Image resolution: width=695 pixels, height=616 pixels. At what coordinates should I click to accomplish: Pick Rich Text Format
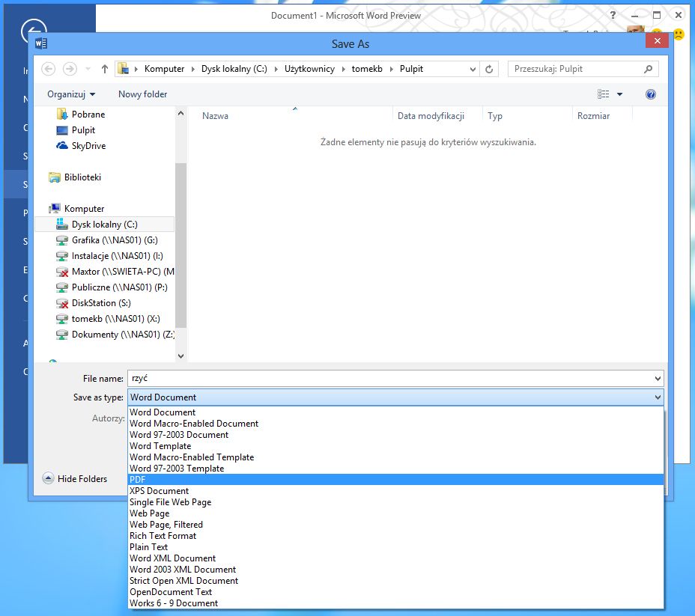(396, 536)
